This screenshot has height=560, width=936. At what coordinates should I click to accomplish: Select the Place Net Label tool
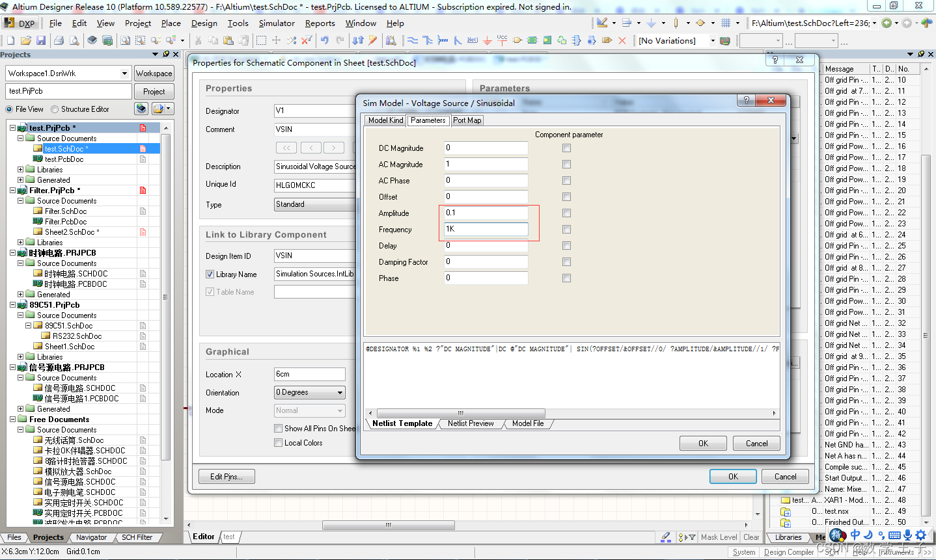coord(473,40)
